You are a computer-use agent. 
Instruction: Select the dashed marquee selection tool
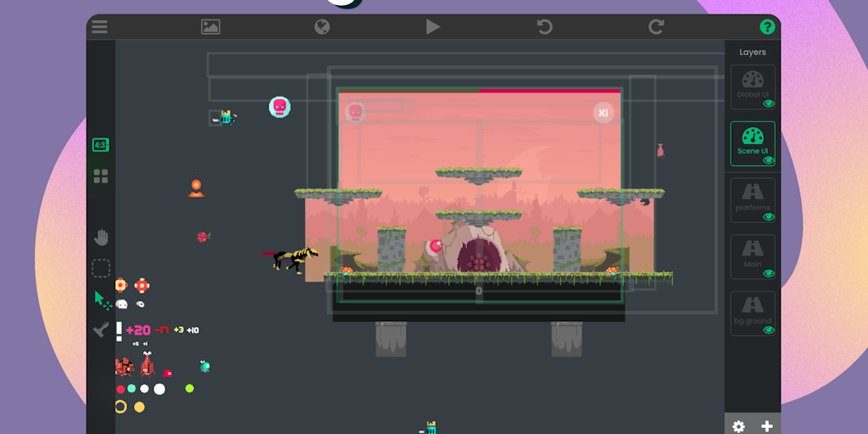pyautogui.click(x=101, y=268)
